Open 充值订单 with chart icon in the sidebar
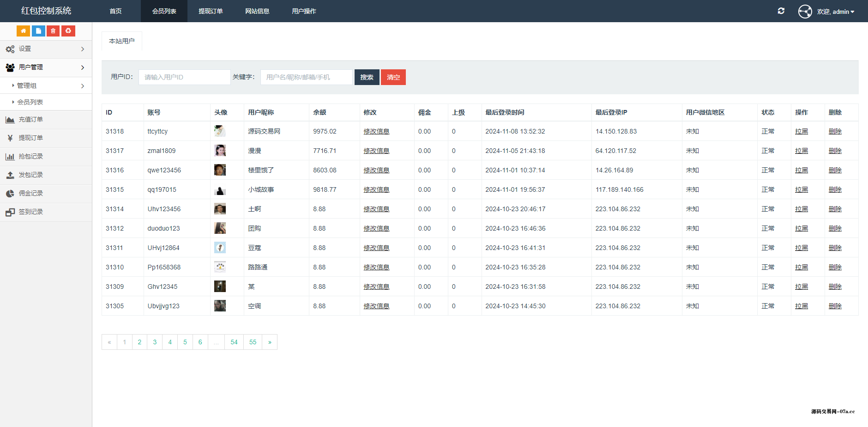The width and height of the screenshot is (868, 427). tap(46, 120)
